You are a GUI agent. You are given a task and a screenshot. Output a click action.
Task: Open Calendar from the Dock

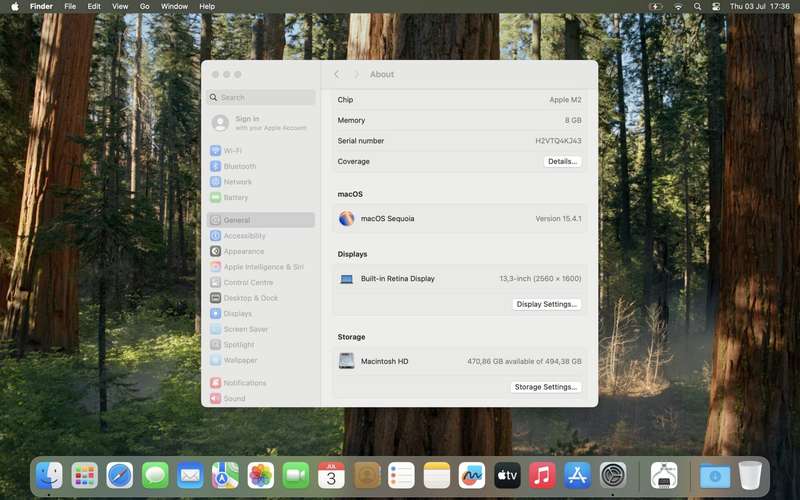pyautogui.click(x=331, y=476)
